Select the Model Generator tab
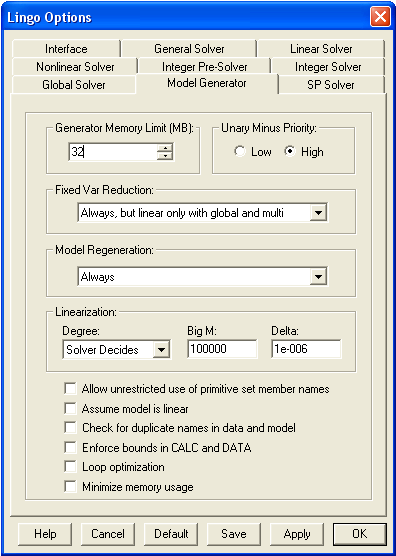This screenshot has height=556, width=396. click(x=207, y=83)
